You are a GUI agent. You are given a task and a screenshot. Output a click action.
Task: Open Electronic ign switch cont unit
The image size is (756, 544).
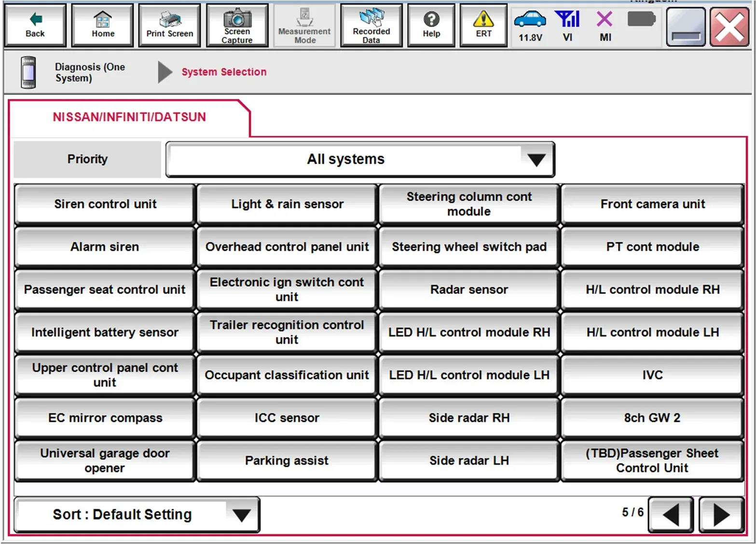(287, 290)
